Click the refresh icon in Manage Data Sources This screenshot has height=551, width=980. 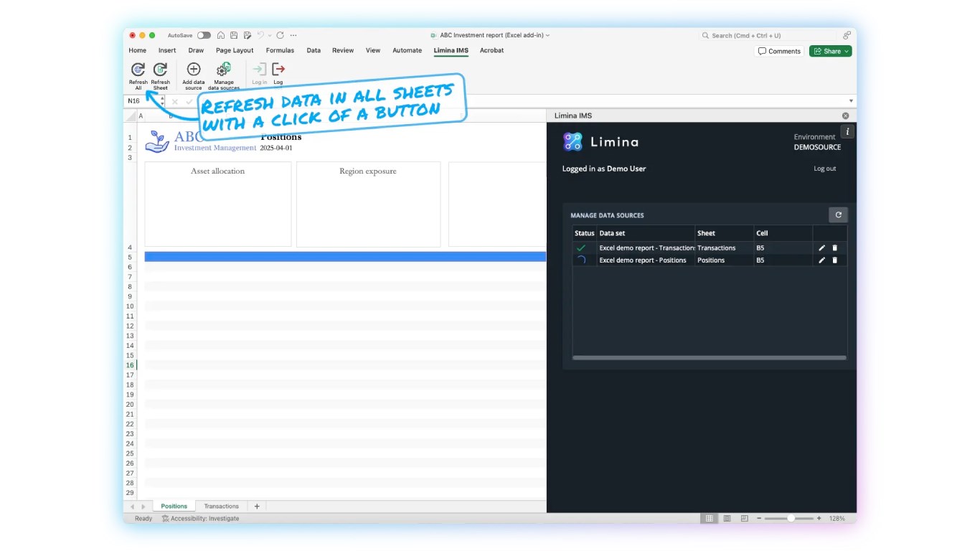(838, 215)
